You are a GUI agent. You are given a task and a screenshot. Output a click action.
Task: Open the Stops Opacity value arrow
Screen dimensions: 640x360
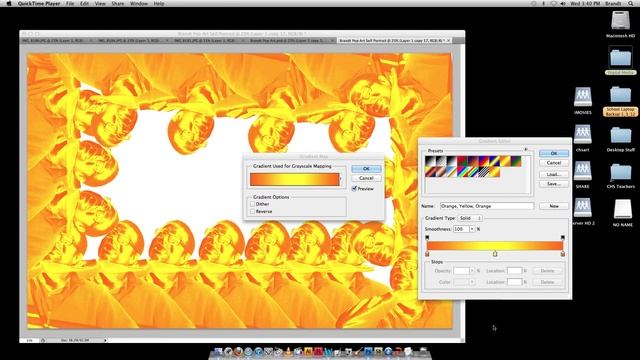472,271
